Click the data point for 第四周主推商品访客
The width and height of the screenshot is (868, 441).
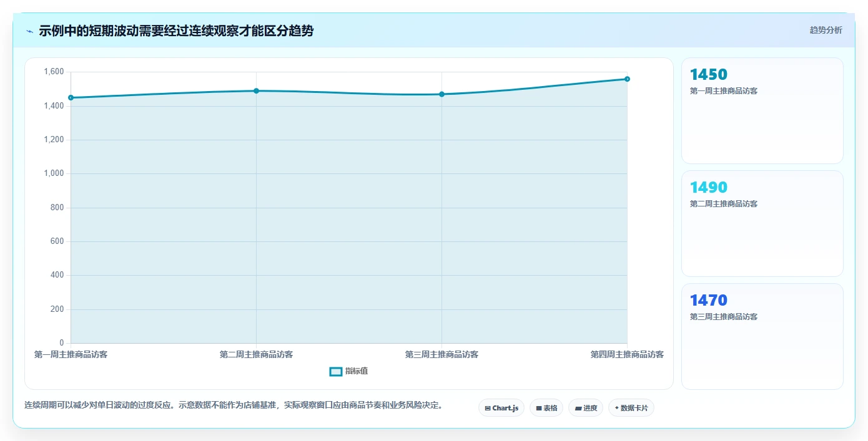tap(627, 79)
